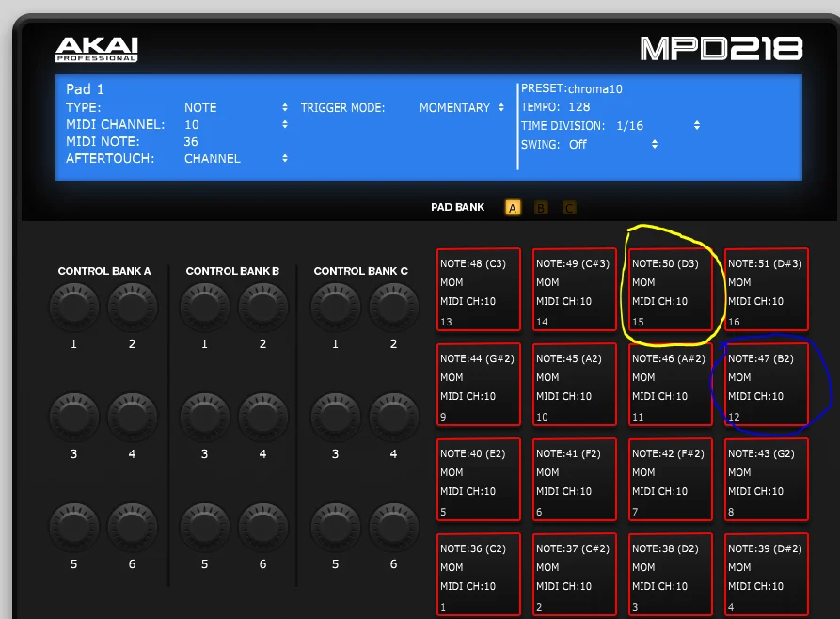840x619 pixels.
Task: Switch to Pad Bank B
Action: (541, 208)
